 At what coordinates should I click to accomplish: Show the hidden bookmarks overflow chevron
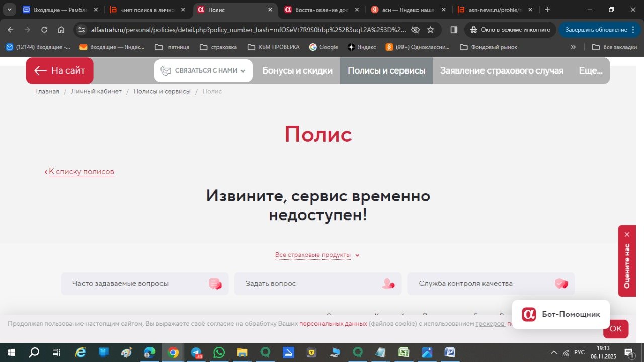click(x=573, y=47)
